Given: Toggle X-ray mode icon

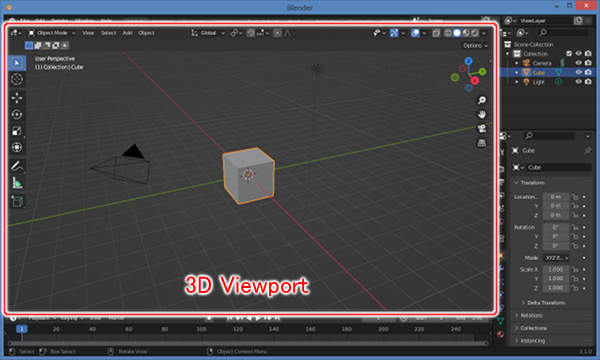Looking at the screenshot, I should point(436,33).
